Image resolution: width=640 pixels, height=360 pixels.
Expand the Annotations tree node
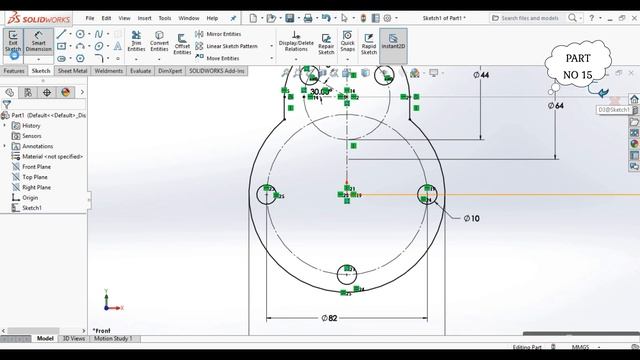point(5,146)
